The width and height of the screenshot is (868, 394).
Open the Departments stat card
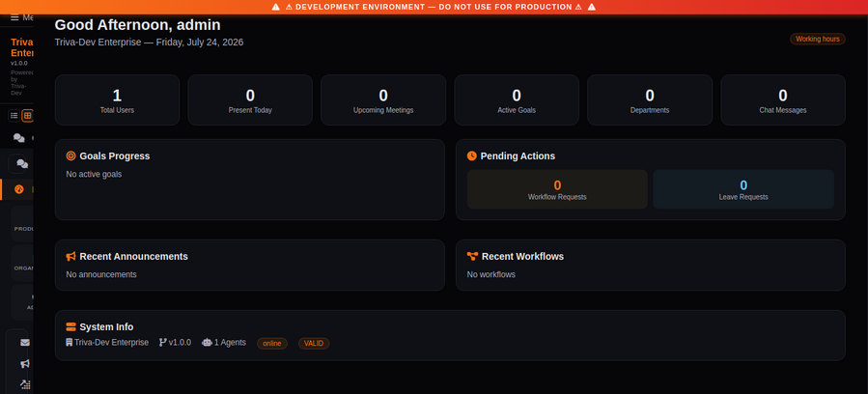point(650,100)
